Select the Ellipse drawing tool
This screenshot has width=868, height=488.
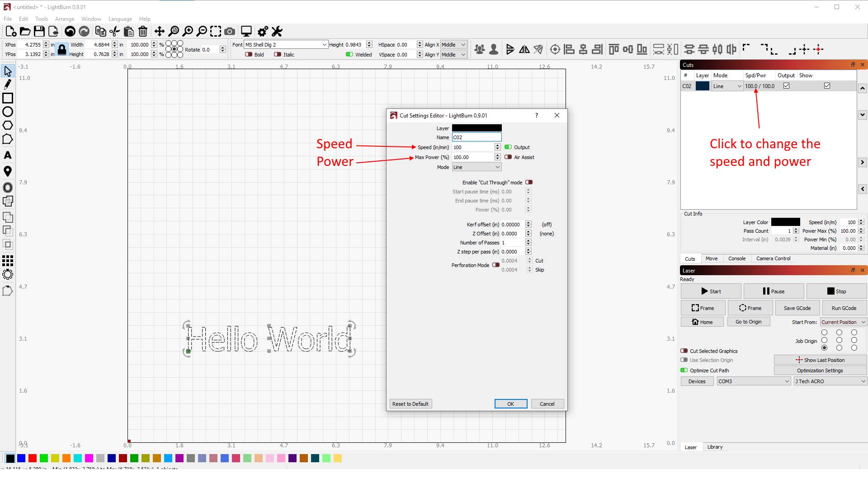[8, 112]
